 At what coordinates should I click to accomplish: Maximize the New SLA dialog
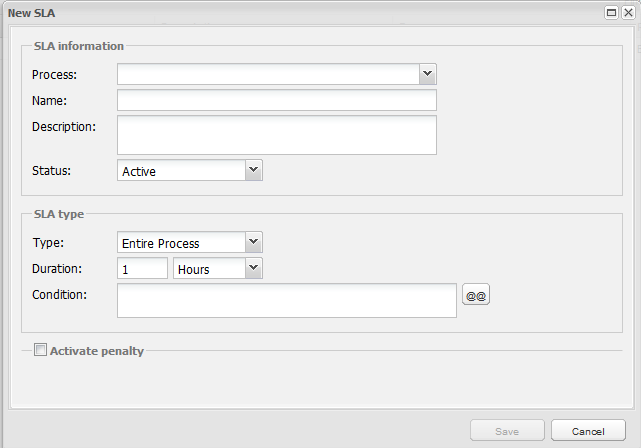pyautogui.click(x=611, y=12)
